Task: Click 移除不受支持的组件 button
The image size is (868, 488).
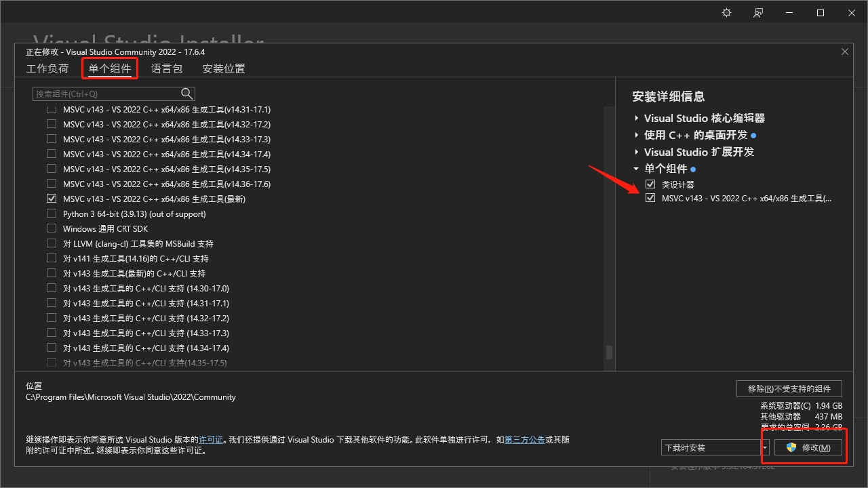Action: point(789,388)
